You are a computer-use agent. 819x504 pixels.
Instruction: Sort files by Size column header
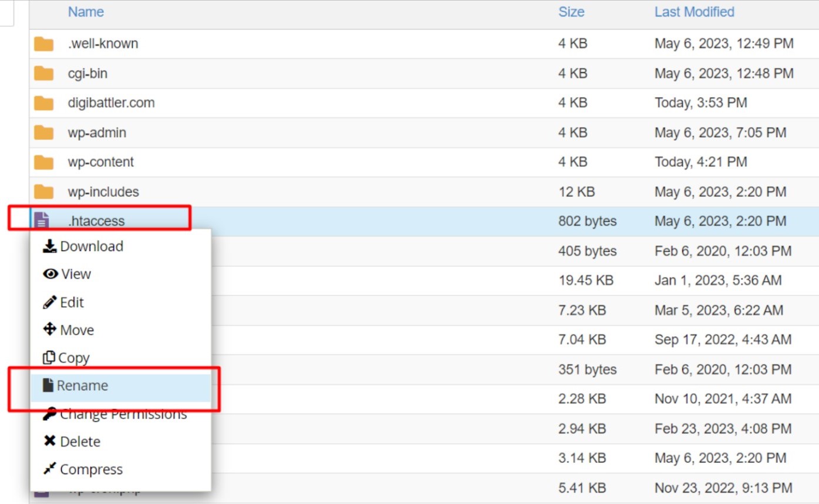[x=571, y=12]
